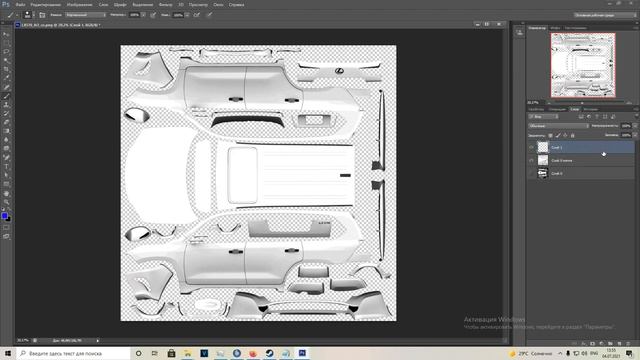640x360 pixels.
Task: Open layer fill dropdown arrow
Action: [635, 135]
